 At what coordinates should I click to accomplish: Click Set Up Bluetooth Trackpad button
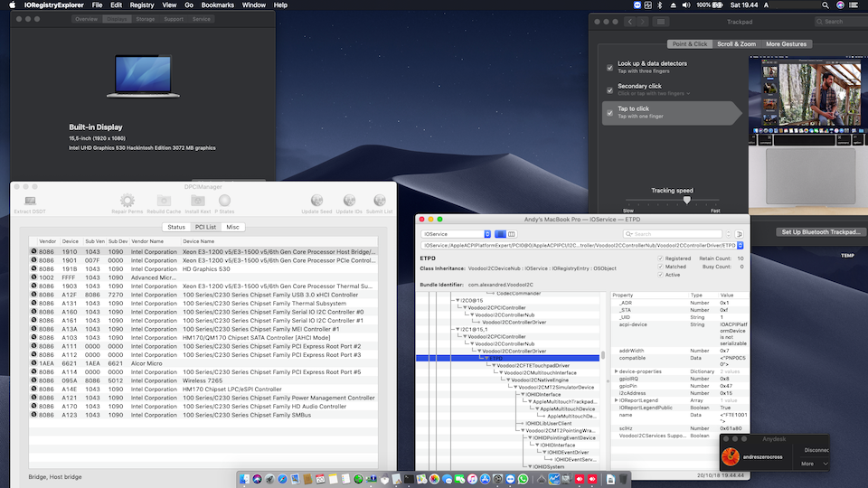click(819, 232)
